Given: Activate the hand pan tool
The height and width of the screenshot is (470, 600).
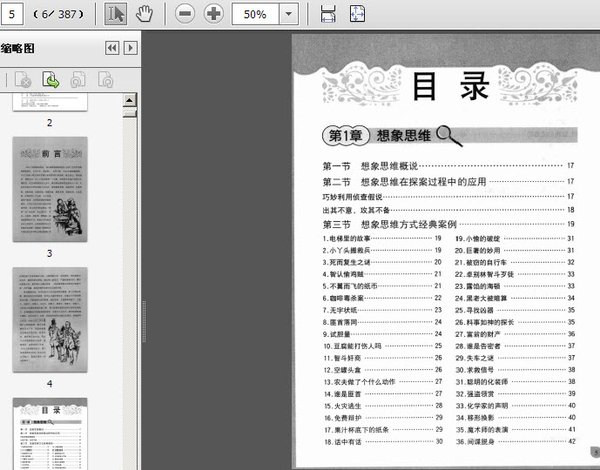Looking at the screenshot, I should coord(145,14).
